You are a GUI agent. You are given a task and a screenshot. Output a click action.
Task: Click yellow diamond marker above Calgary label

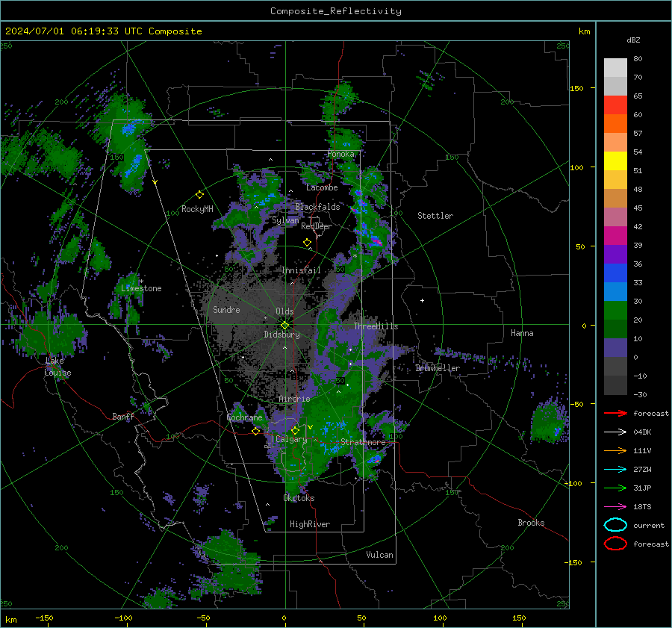click(x=295, y=430)
